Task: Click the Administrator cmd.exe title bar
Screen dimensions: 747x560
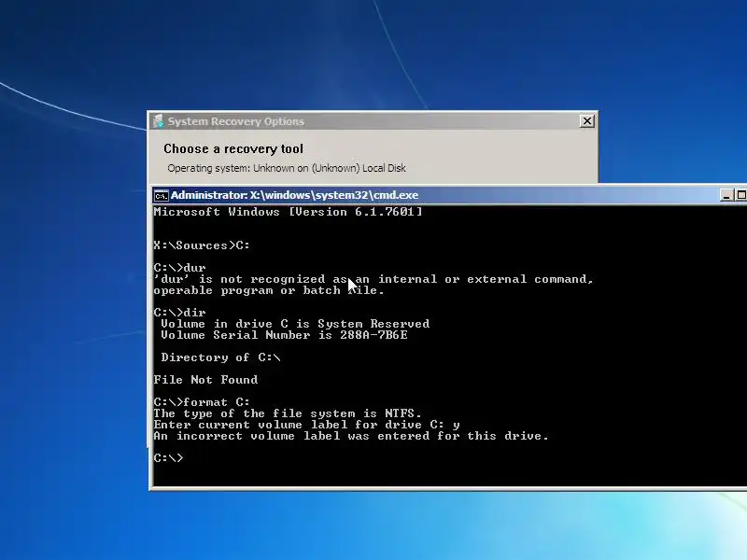Action: click(448, 195)
